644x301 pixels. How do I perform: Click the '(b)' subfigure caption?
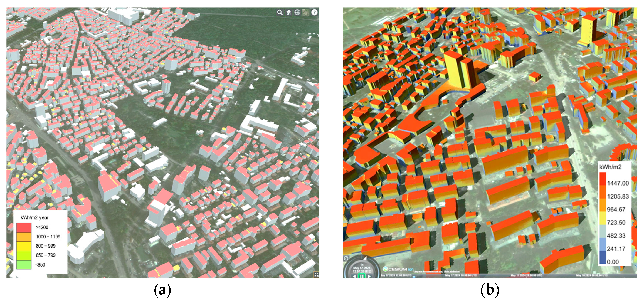(490, 290)
